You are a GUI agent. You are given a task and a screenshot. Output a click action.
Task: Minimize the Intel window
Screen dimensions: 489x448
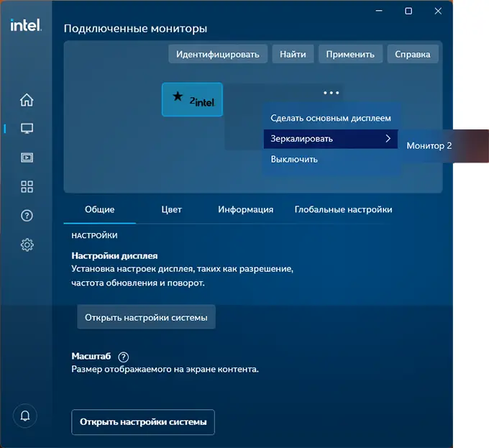pyautogui.click(x=379, y=11)
